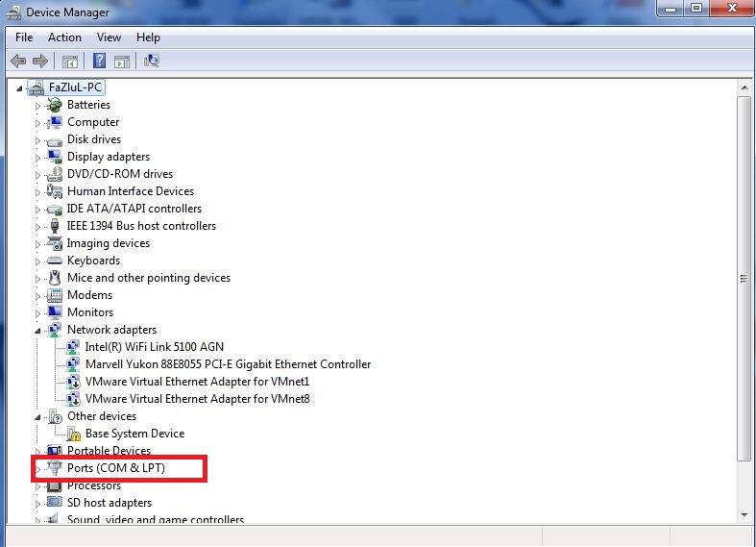Click the Show/Hide Console Tree toolbar icon
This screenshot has height=547, width=756.
70,62
